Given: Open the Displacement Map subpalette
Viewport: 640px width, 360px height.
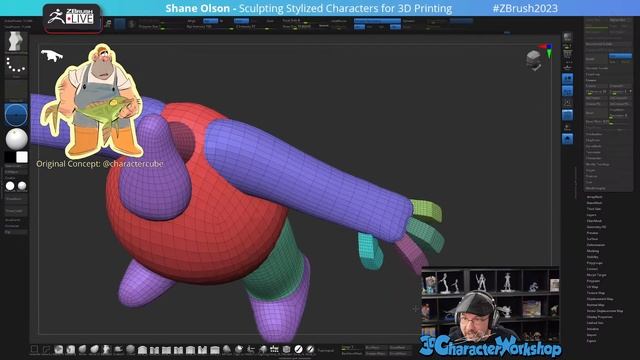Looking at the screenshot, I should [600, 299].
